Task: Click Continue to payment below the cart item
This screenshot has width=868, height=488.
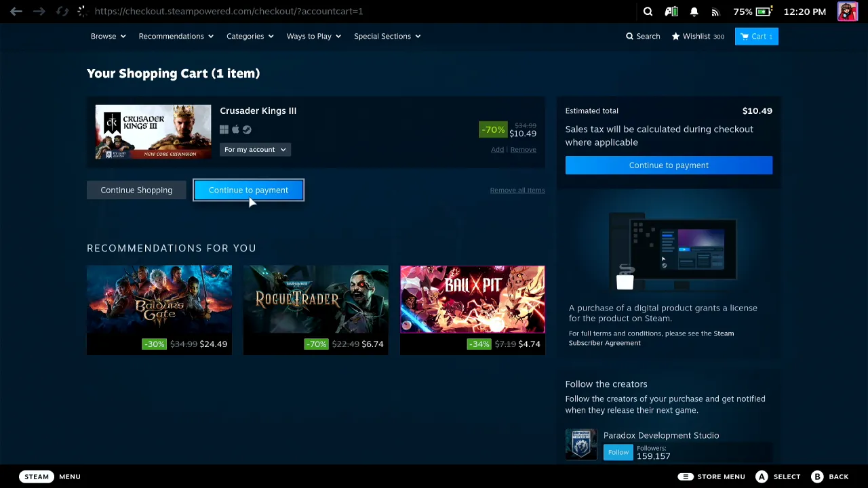Action: click(x=249, y=190)
